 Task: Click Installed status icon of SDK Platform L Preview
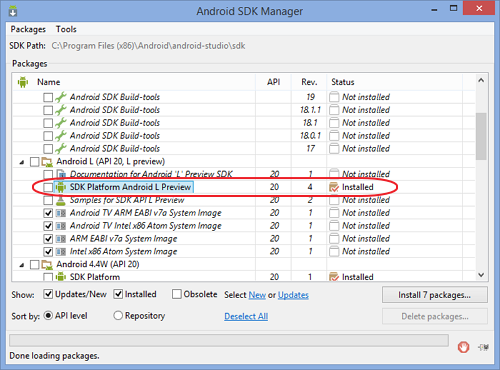(x=334, y=187)
